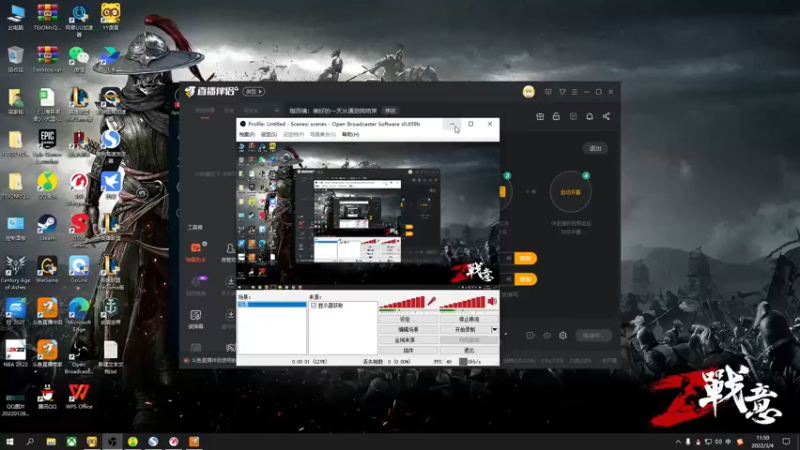Open the GoLink desktop shortcut

pos(79,270)
